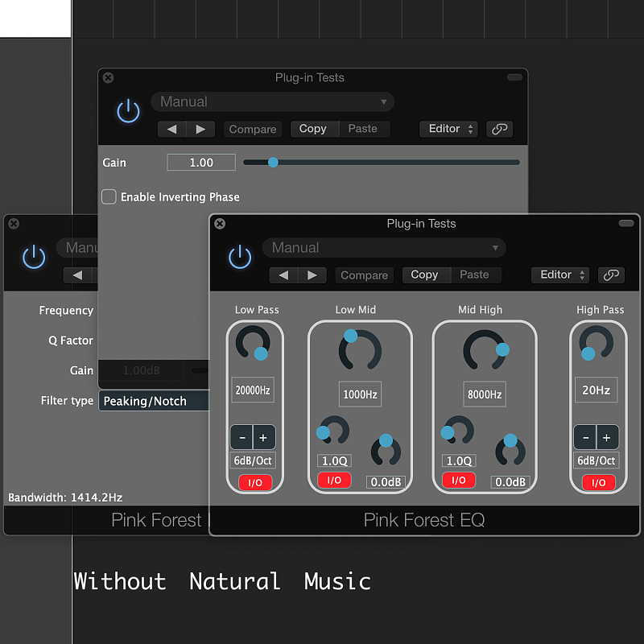
Task: Click Mid High 8000Hz frequency field
Action: [485, 394]
